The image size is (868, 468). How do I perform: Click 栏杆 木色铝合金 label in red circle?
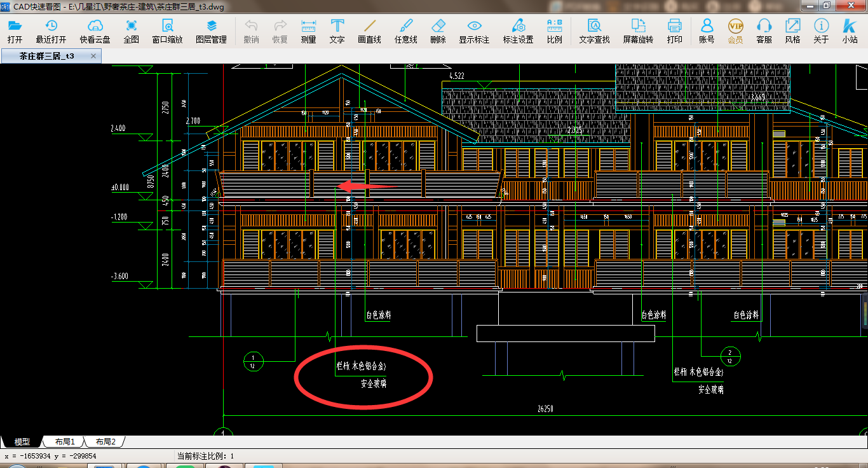pos(361,367)
